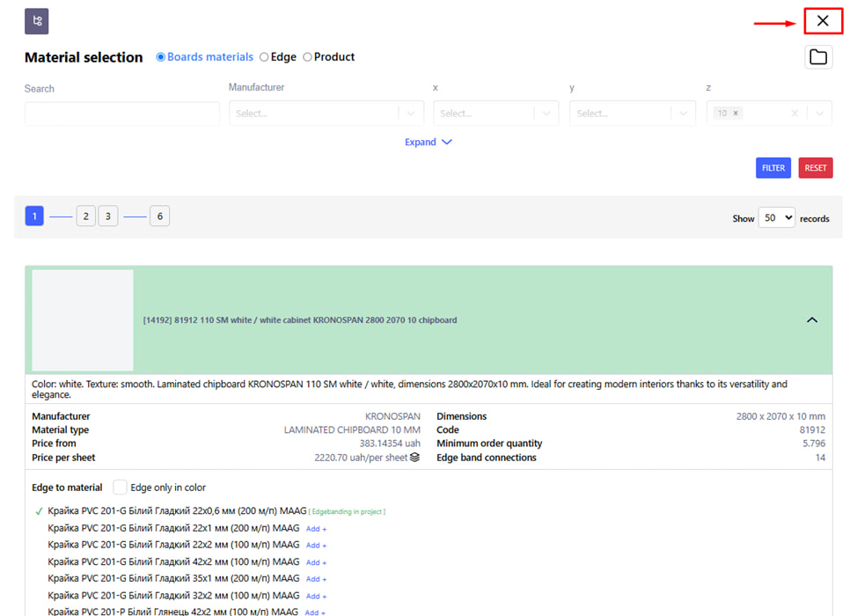Click the purple app logo icon
This screenshot has width=857, height=616.
37,21
